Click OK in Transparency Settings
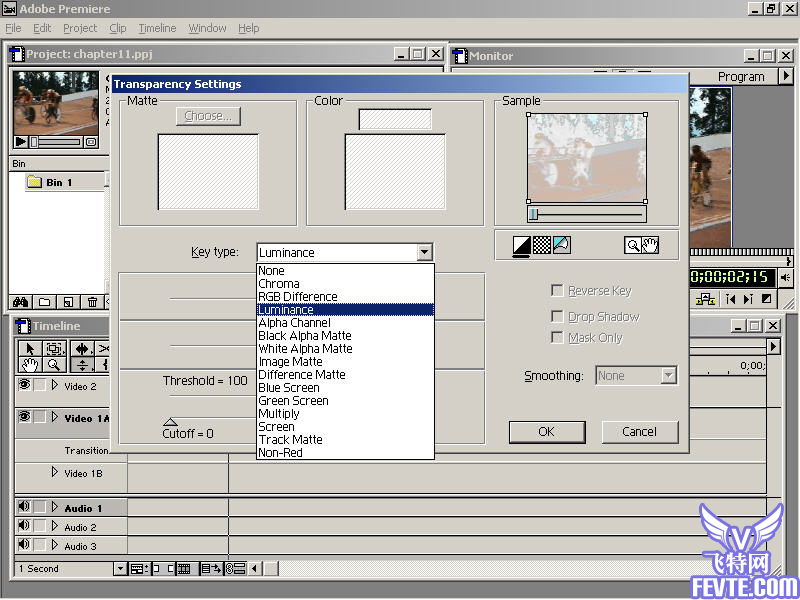Screen dimensions: 800x600 click(x=547, y=432)
